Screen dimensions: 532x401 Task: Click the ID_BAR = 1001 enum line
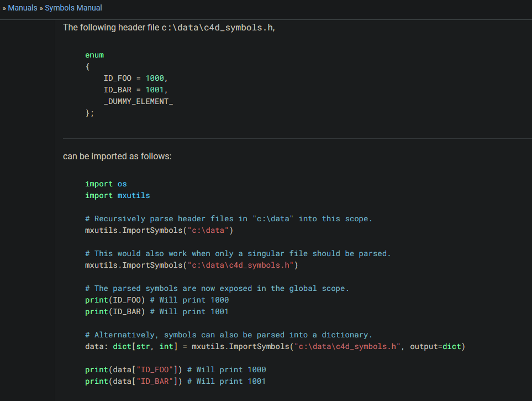[x=135, y=90]
